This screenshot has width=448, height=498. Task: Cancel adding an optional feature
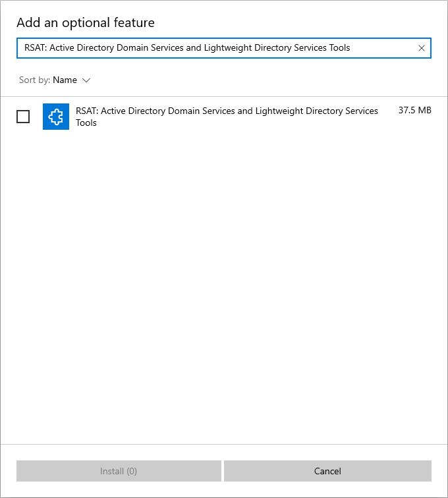pos(327,471)
